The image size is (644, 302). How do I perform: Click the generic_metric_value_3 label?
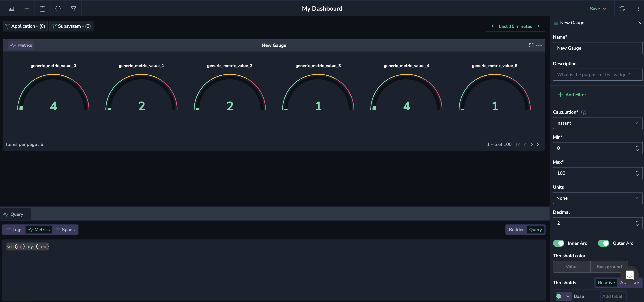(318, 66)
